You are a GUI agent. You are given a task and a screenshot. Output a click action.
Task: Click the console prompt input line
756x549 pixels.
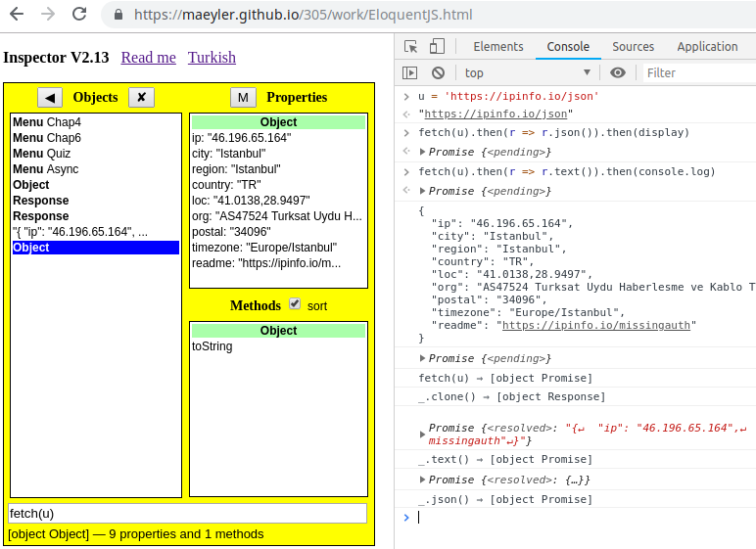(x=586, y=517)
